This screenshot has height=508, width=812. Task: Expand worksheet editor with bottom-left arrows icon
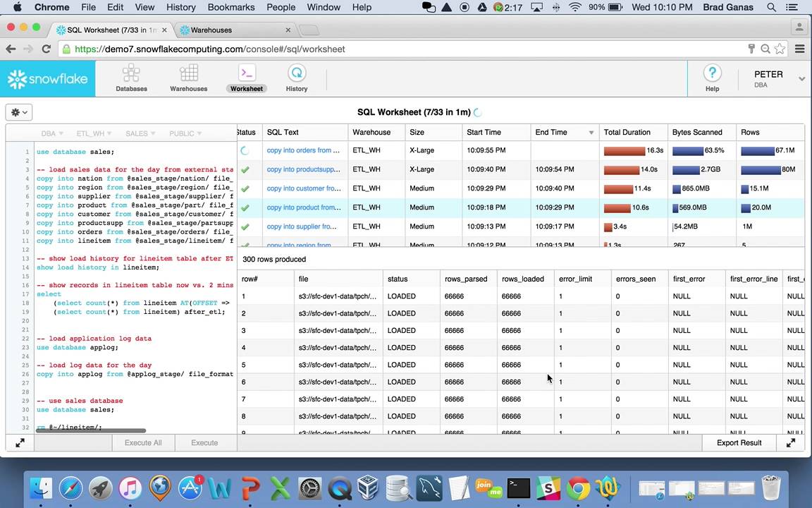point(20,442)
